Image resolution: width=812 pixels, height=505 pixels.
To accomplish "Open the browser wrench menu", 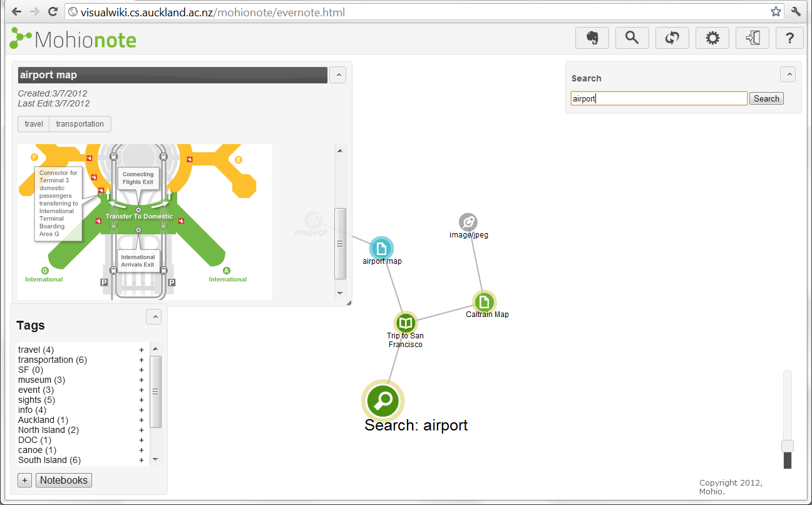I will (796, 12).
